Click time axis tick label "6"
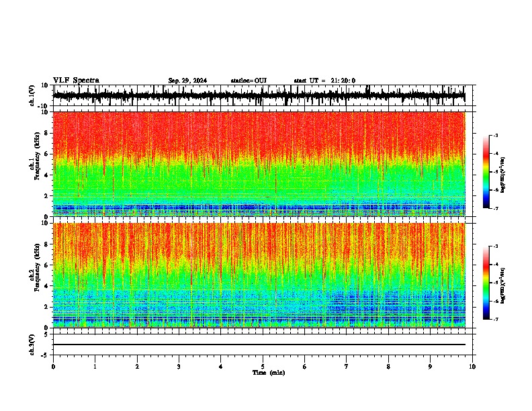 coord(305,367)
